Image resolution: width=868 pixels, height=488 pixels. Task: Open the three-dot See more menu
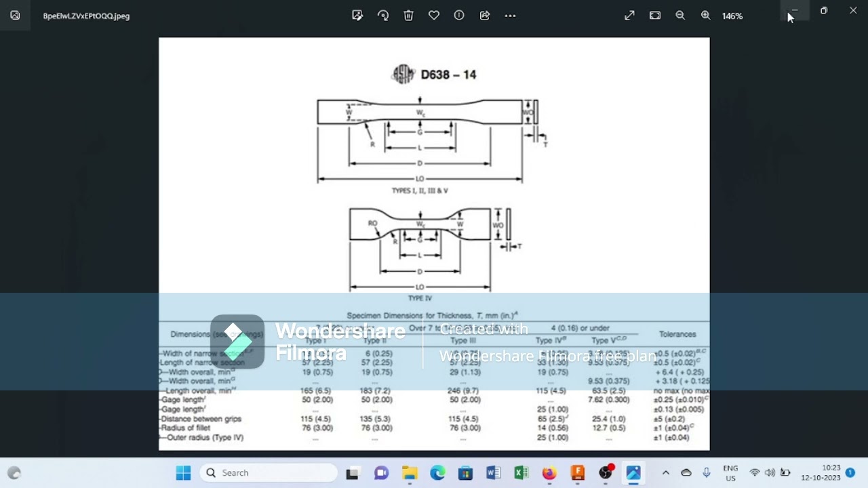(x=510, y=16)
